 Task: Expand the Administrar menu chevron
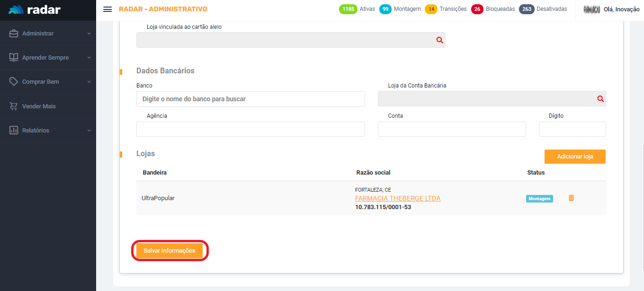(x=89, y=34)
